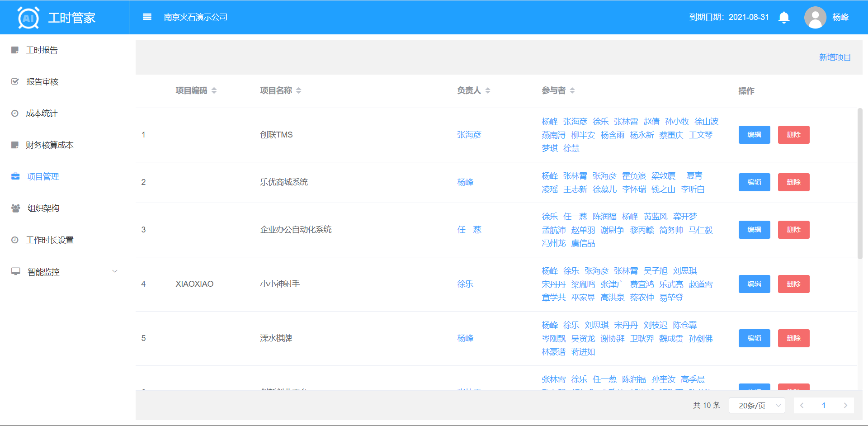Click the hamburger menu collapse icon

pos(147,17)
